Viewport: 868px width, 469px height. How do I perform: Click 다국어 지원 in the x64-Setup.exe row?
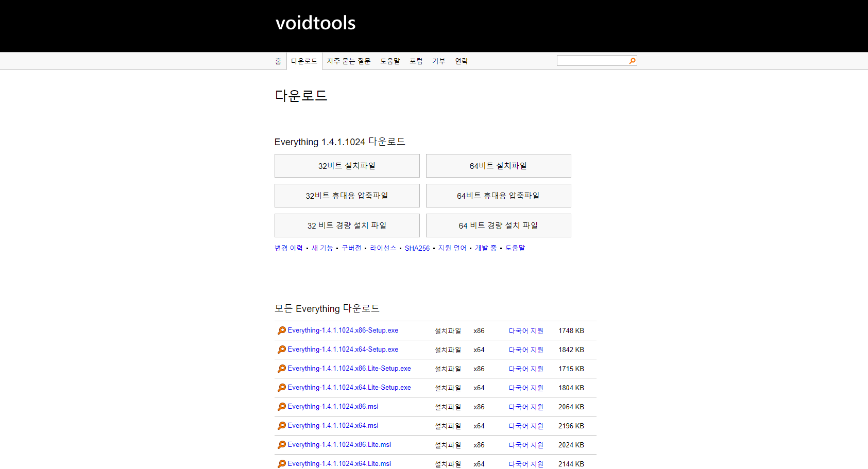(526, 350)
